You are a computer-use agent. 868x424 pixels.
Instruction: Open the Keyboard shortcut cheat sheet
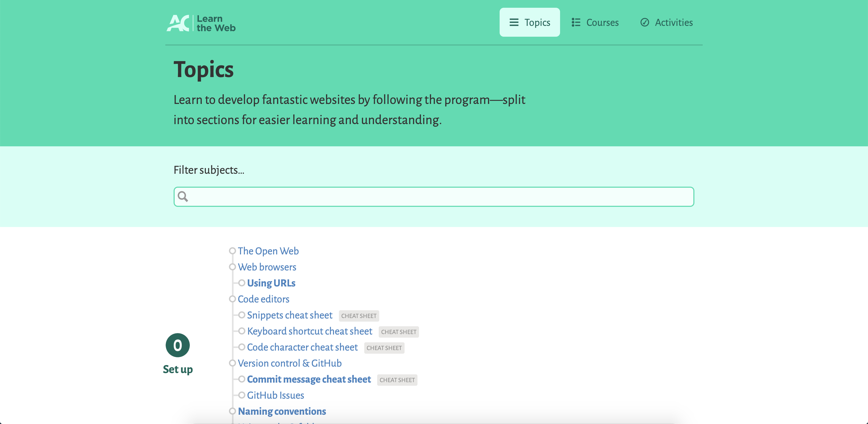pos(309,331)
